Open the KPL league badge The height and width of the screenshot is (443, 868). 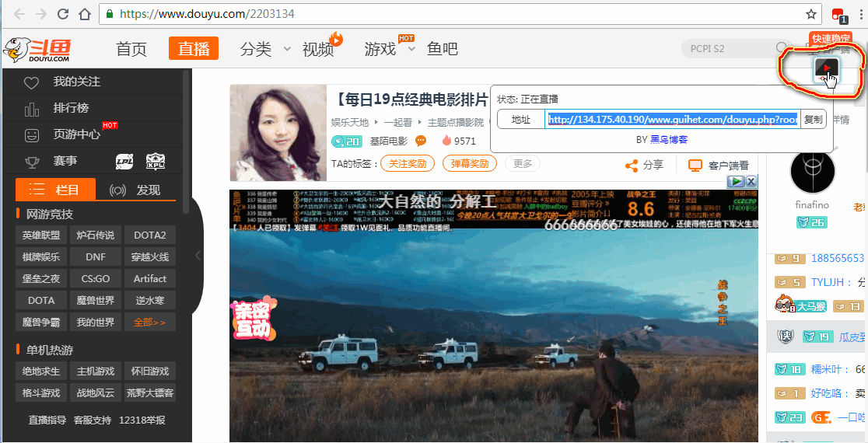pos(156,162)
